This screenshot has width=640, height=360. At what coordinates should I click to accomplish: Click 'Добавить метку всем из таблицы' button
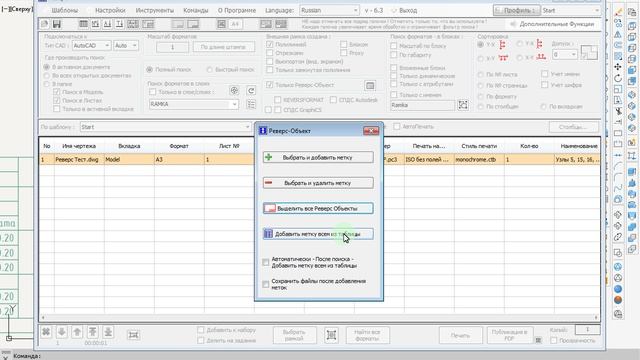coord(318,234)
